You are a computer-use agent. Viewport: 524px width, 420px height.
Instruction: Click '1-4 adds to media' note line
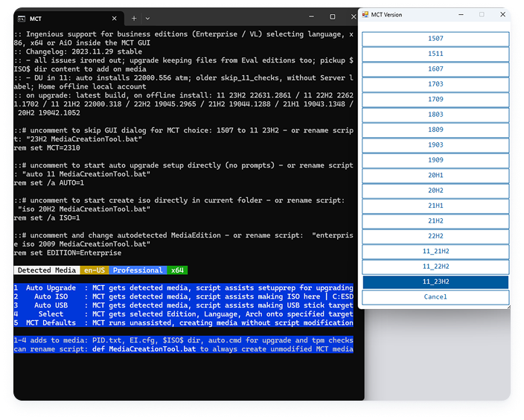tap(183, 340)
